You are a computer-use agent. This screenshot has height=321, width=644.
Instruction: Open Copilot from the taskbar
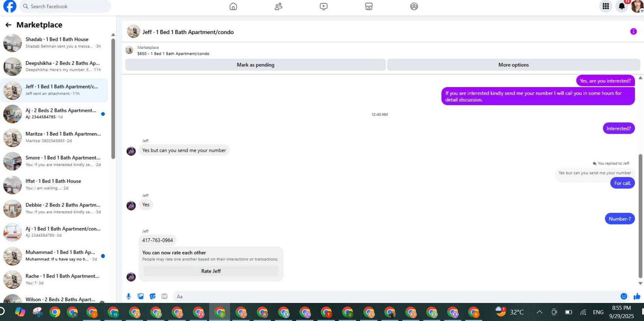click(20, 312)
